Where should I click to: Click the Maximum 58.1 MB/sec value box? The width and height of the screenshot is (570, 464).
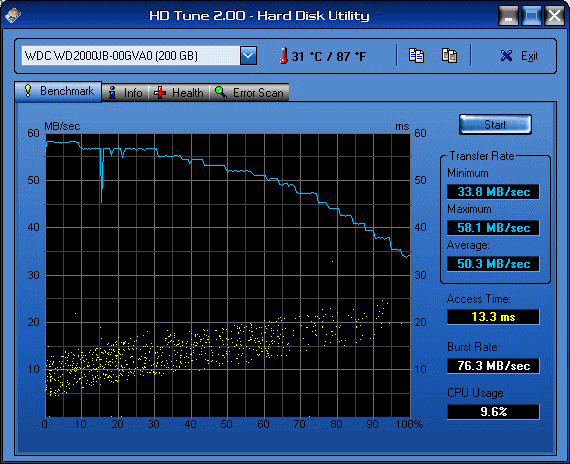pos(493,228)
